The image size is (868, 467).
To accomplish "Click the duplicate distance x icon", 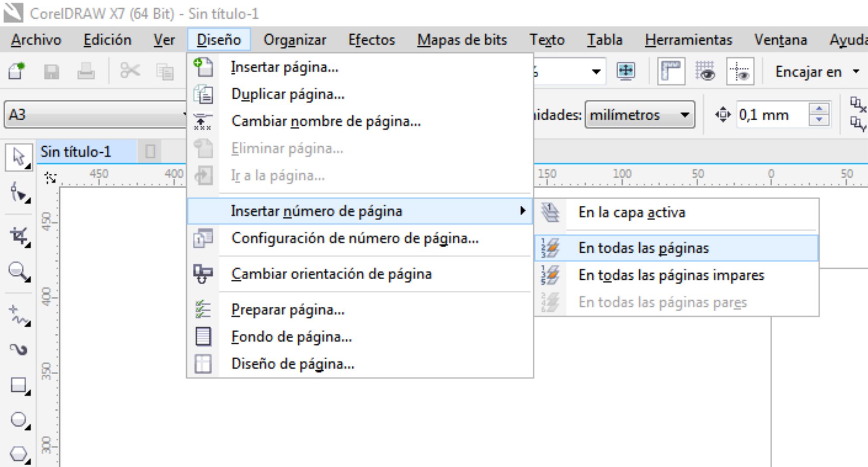I will 858,105.
